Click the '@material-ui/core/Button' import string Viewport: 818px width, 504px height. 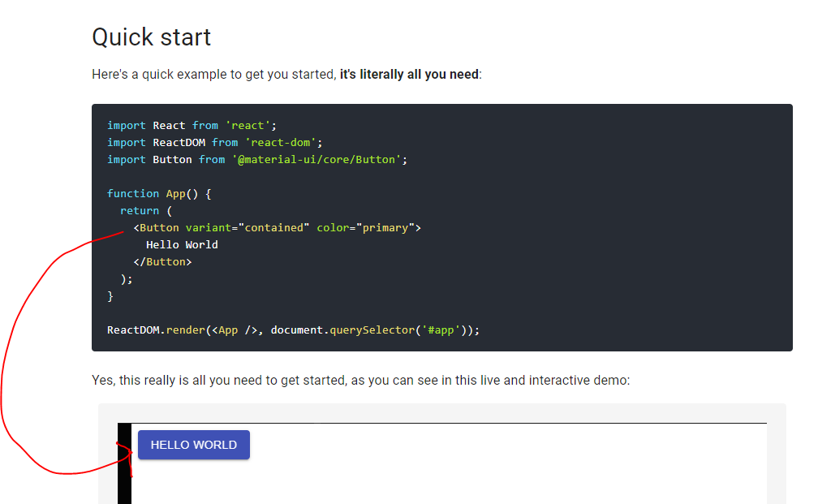[316, 160]
